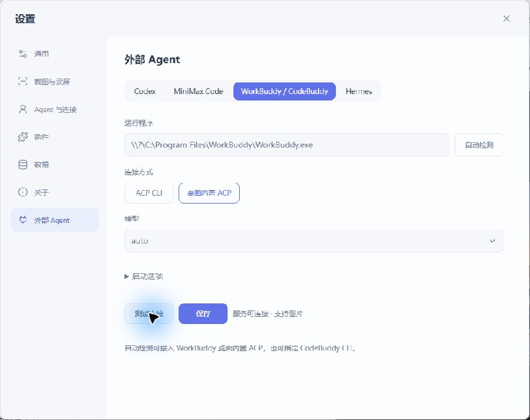530x420 pixels.
Task: Click the hint text mentioning CodeBuddy CLI
Action: point(240,348)
